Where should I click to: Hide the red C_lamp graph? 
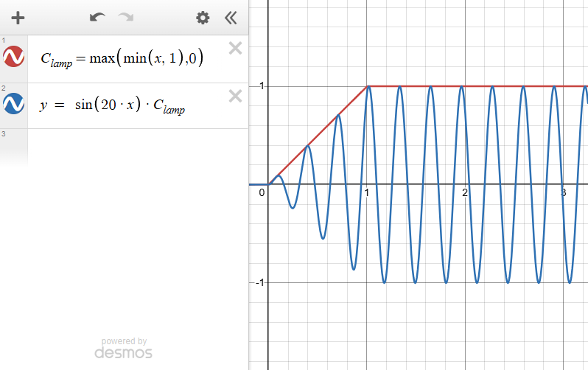coord(13,57)
